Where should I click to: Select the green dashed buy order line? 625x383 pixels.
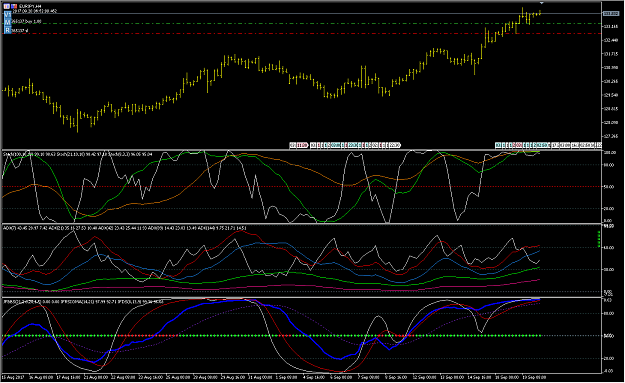click(x=303, y=24)
